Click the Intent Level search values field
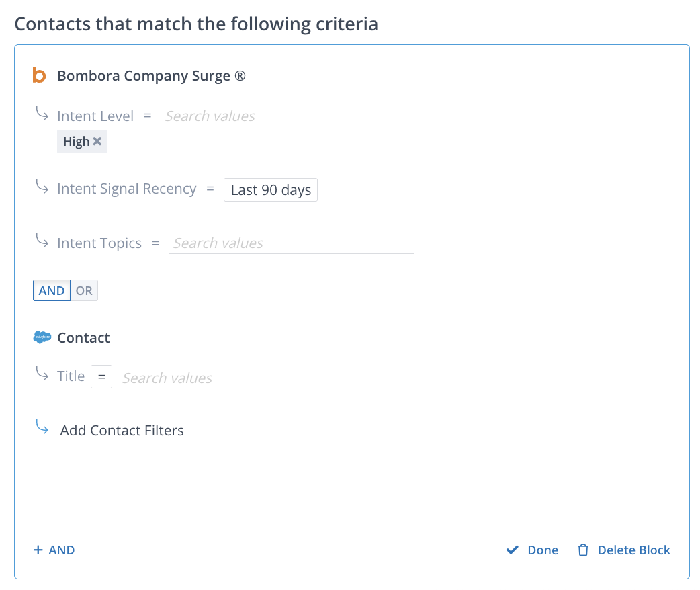Image resolution: width=700 pixels, height=590 pixels. [283, 116]
